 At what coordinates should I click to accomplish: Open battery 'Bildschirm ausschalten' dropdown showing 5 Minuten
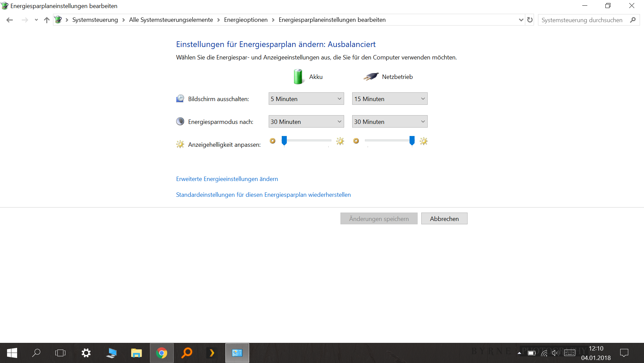(x=306, y=99)
